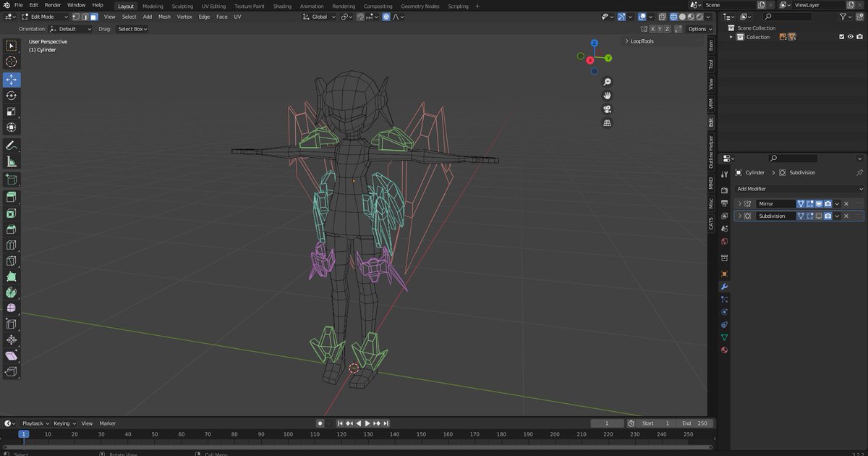Toggle Subdivision modifier viewport display

(x=819, y=216)
